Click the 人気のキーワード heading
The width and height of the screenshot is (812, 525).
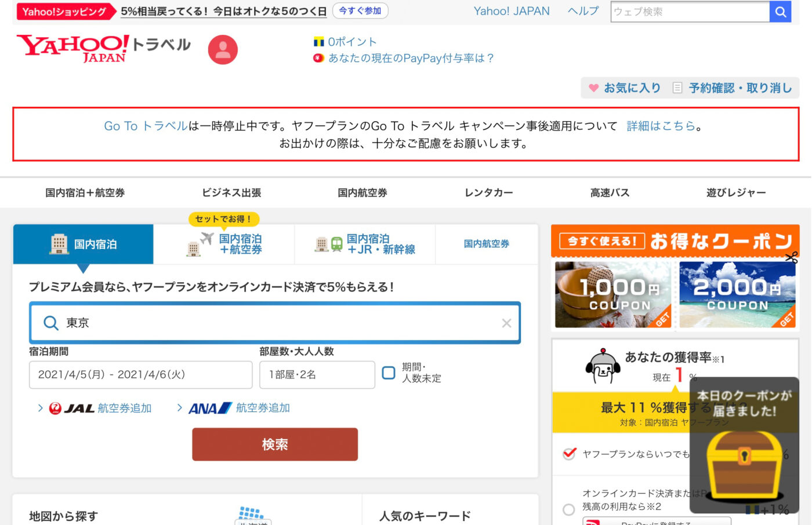click(425, 516)
